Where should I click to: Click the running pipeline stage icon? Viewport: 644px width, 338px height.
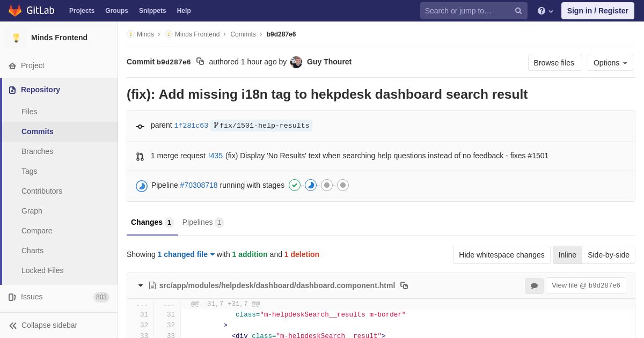[x=311, y=185]
